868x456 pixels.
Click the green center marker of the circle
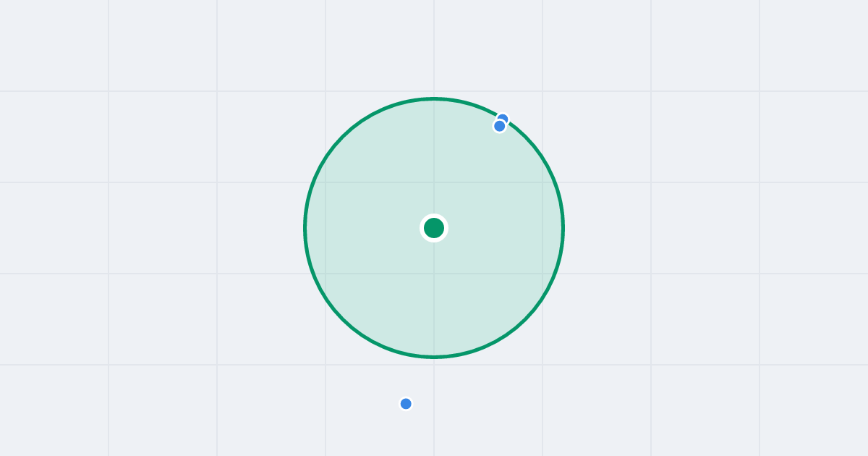pos(434,228)
